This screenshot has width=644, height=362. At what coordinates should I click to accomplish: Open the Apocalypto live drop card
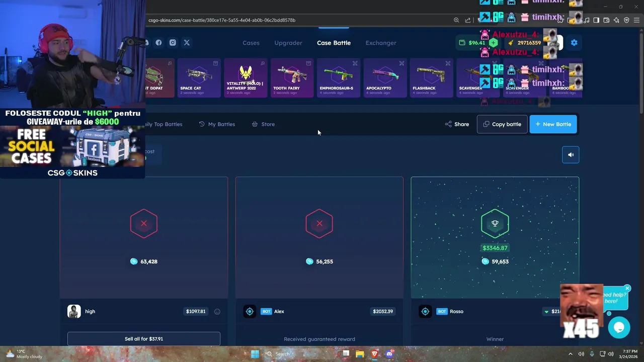pos(385,77)
